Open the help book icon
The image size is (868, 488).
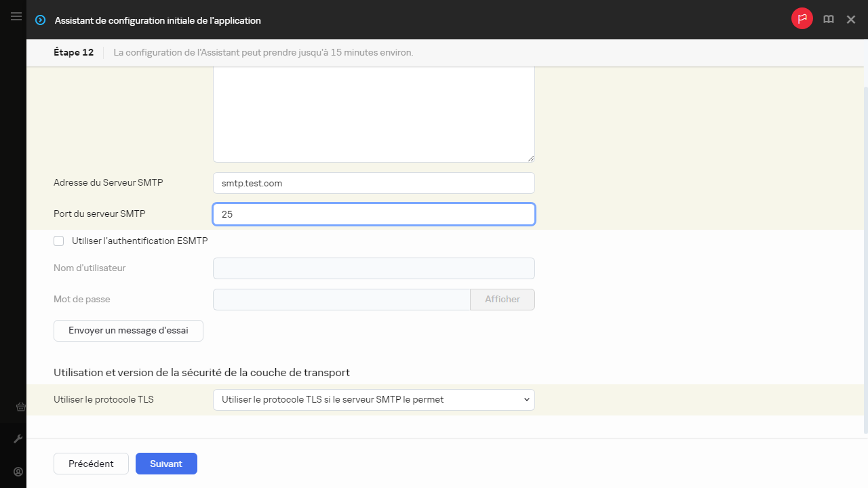coord(828,20)
